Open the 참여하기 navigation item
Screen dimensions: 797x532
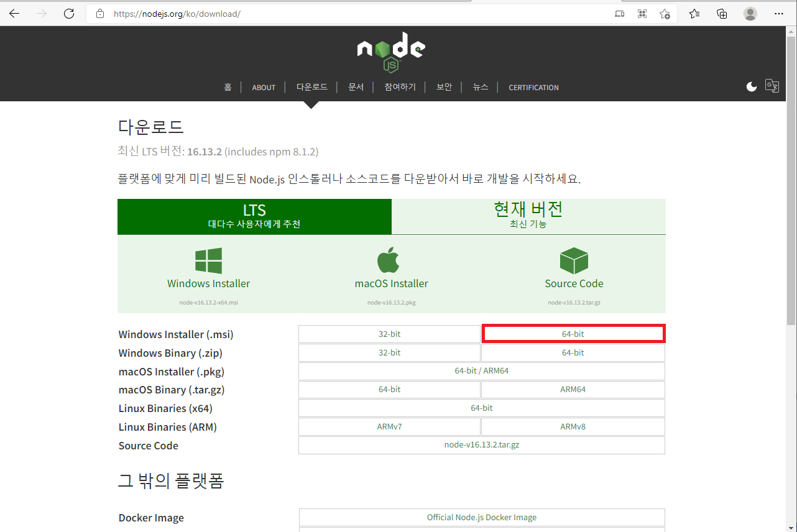pos(400,87)
